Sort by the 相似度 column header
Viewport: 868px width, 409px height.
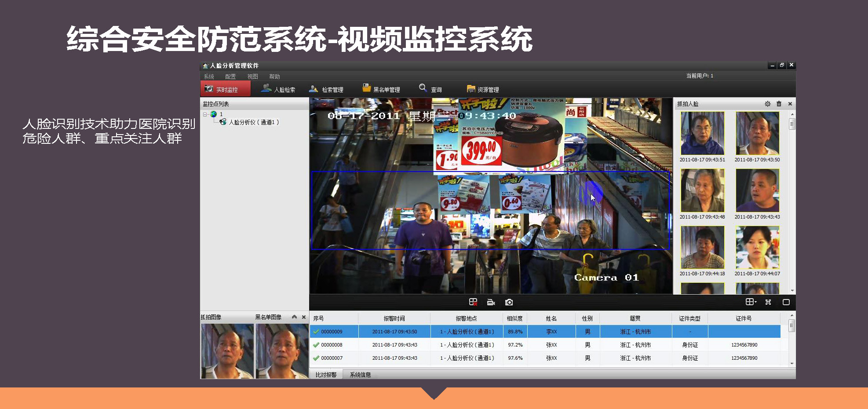tap(514, 318)
